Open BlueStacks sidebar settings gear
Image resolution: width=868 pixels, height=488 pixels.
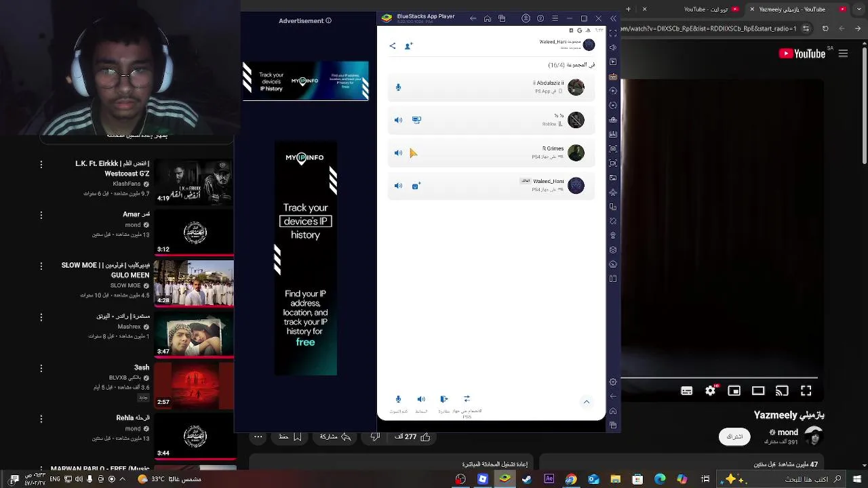click(613, 382)
